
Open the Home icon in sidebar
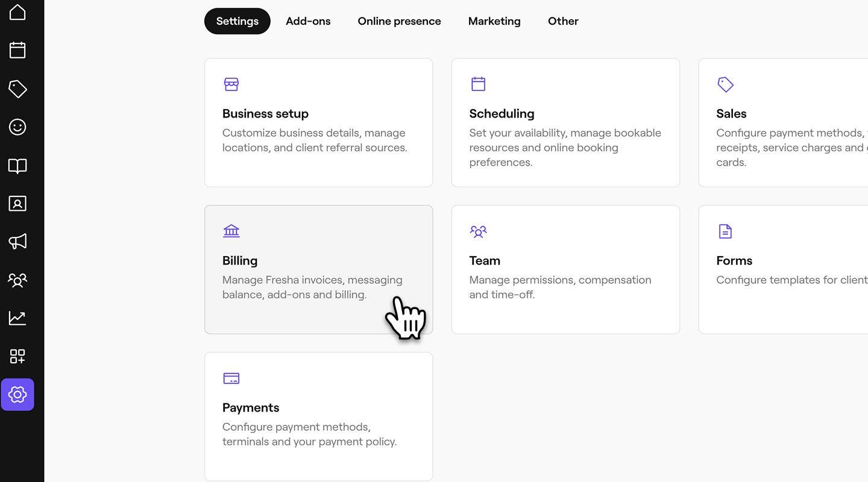17,12
